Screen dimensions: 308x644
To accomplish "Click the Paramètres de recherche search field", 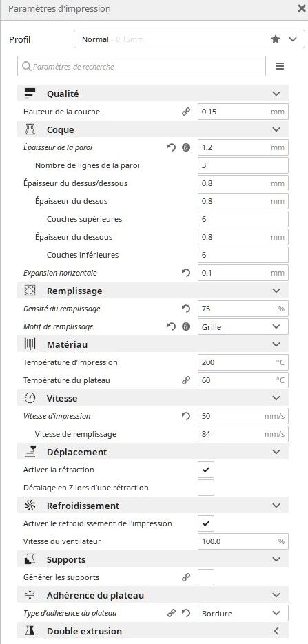I will (x=141, y=66).
